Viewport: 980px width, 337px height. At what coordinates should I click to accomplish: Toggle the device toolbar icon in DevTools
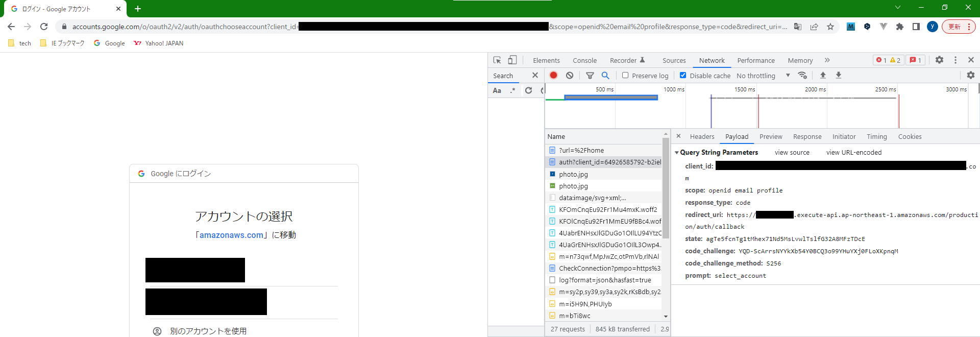pyautogui.click(x=512, y=60)
